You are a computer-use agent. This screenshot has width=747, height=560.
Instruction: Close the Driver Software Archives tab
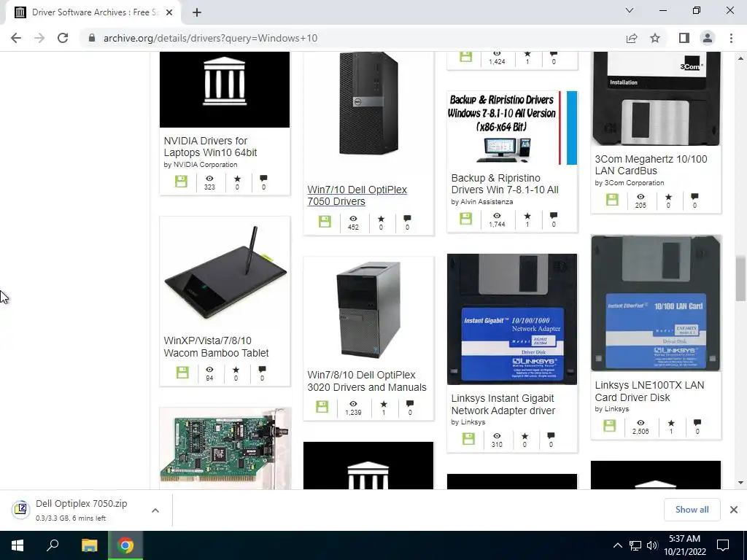(x=169, y=12)
